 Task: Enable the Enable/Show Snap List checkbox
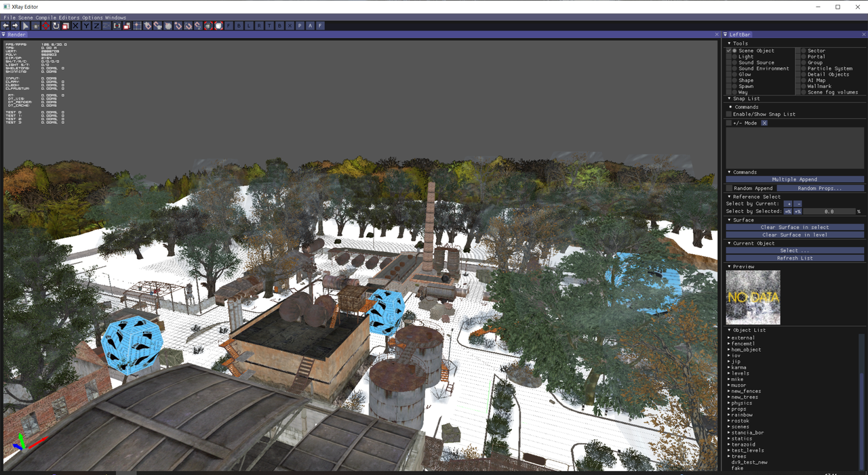729,114
